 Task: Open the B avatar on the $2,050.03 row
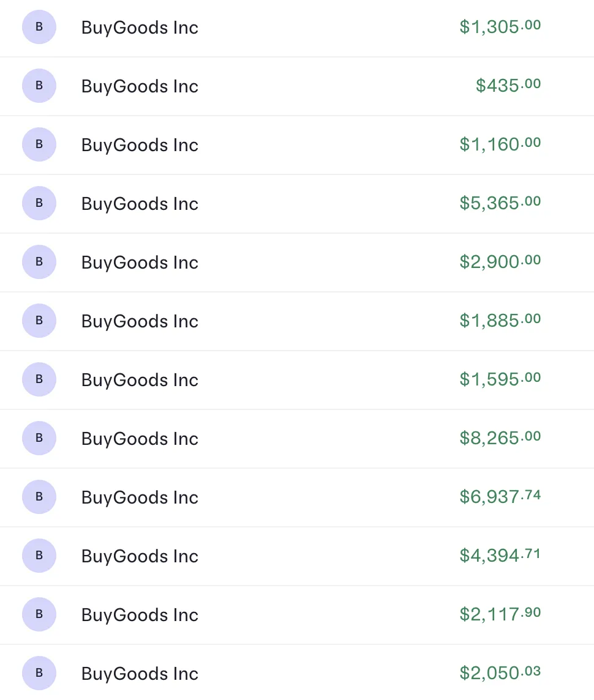(39, 672)
